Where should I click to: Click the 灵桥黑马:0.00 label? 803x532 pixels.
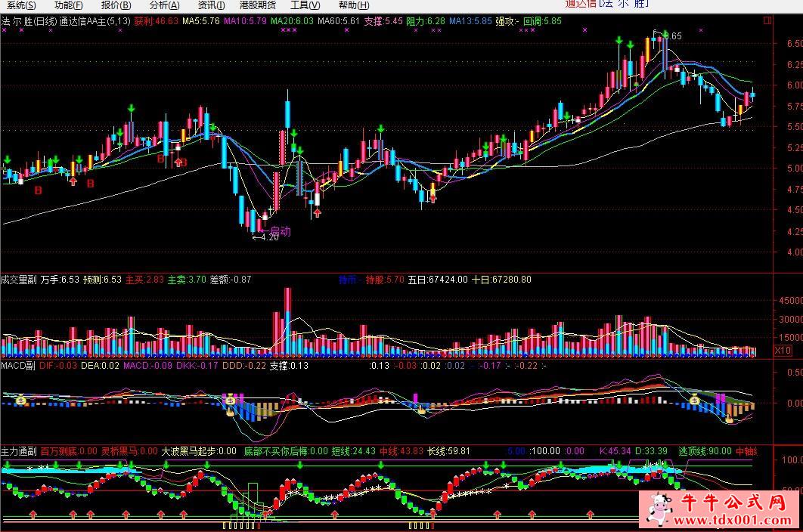click(129, 451)
